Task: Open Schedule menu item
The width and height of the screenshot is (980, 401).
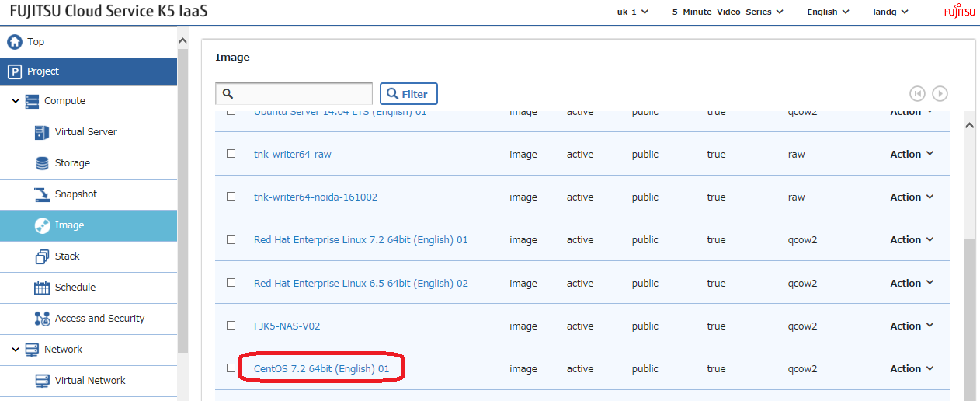Action: pos(89,288)
